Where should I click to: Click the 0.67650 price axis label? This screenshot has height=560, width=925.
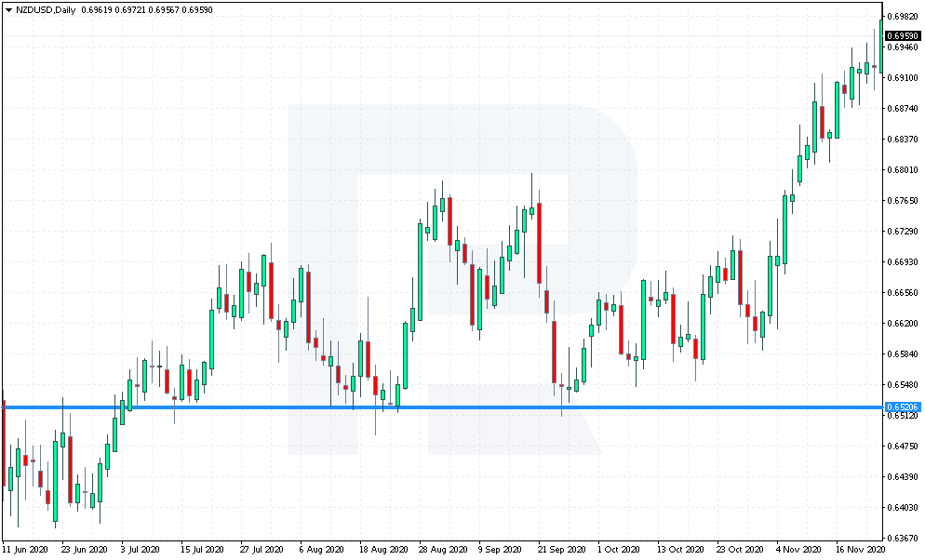tap(904, 200)
